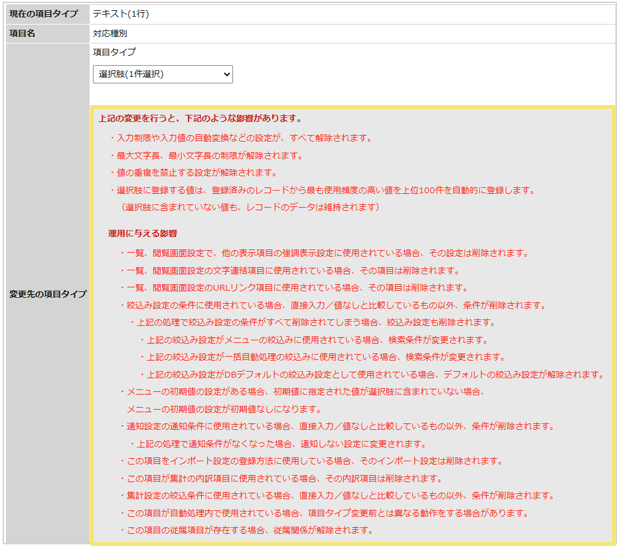The image size is (619, 550).
Task: Click the heading 上記の変更を行うと、下記のような影響があります。
Action: click(200, 118)
